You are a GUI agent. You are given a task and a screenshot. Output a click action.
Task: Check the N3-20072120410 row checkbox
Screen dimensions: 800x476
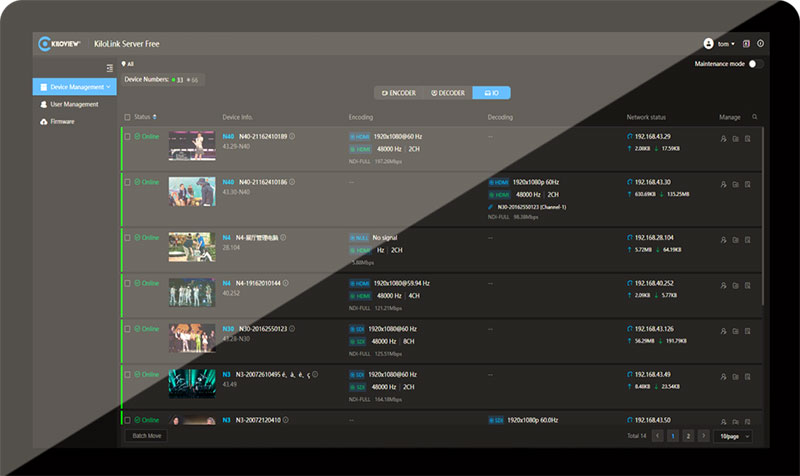[x=128, y=420]
